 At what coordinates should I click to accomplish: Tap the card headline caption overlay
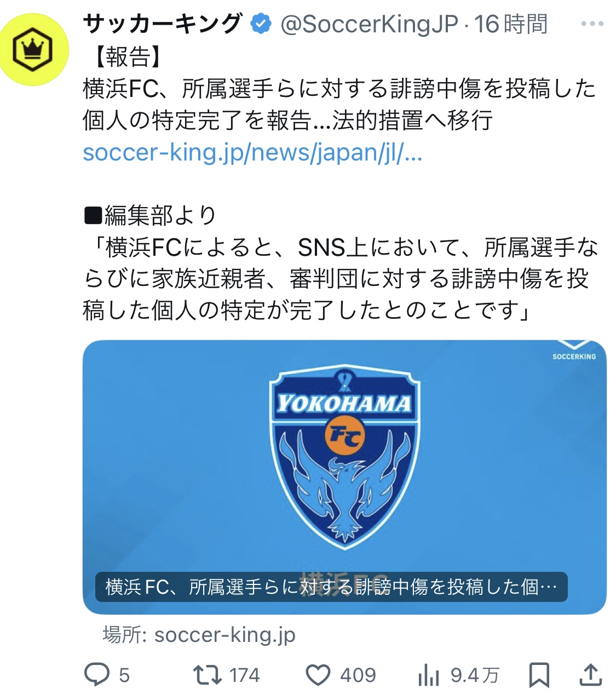click(x=331, y=587)
